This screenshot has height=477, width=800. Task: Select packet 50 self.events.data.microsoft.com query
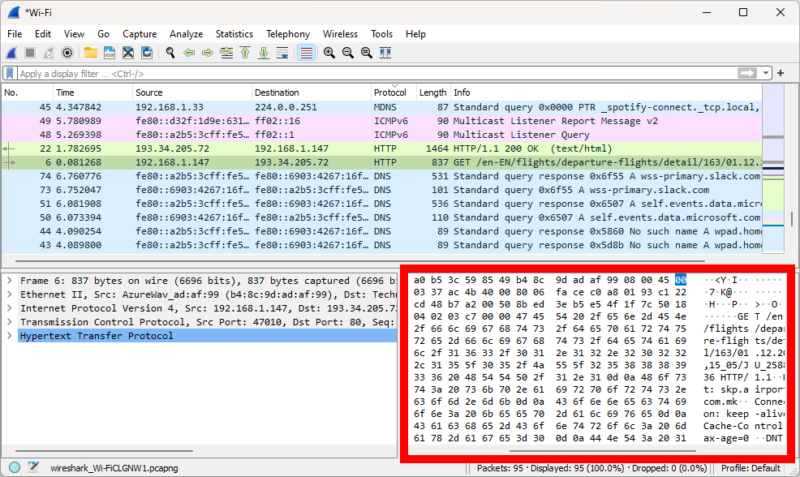382,217
